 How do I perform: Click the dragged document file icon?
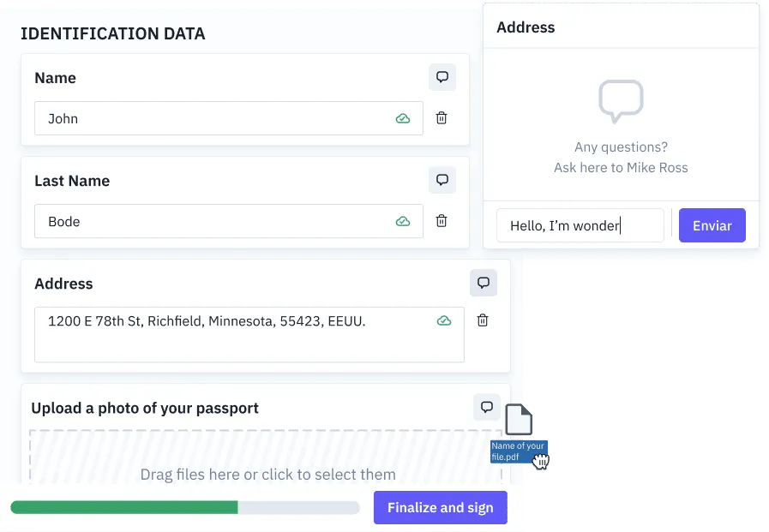click(519, 419)
